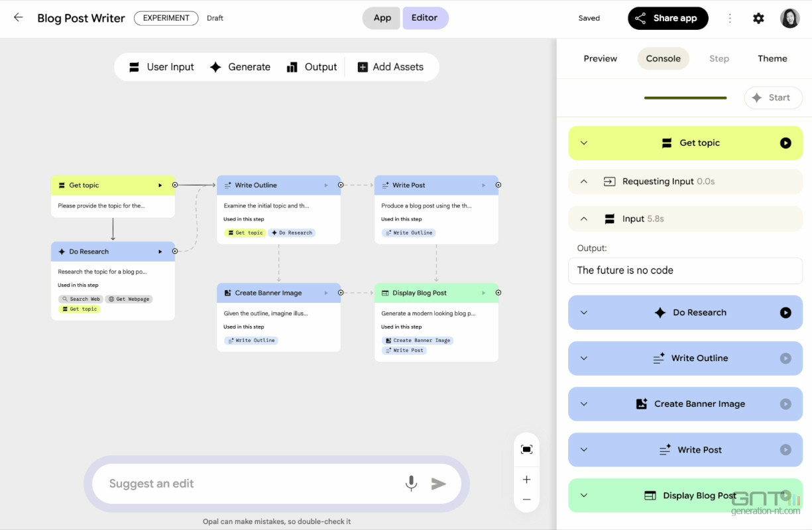
Task: Open the three-dot more options menu
Action: (x=730, y=19)
